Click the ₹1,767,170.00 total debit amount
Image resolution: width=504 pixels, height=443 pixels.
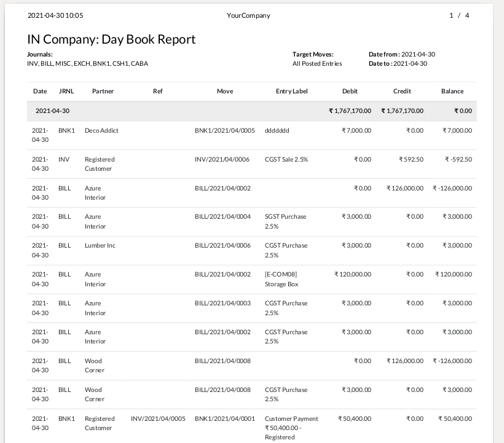click(x=350, y=111)
